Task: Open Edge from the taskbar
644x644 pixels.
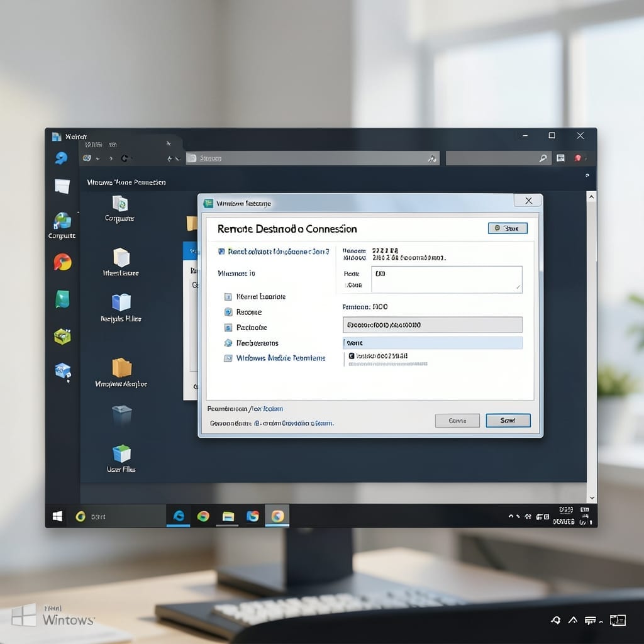Action: coord(179,516)
